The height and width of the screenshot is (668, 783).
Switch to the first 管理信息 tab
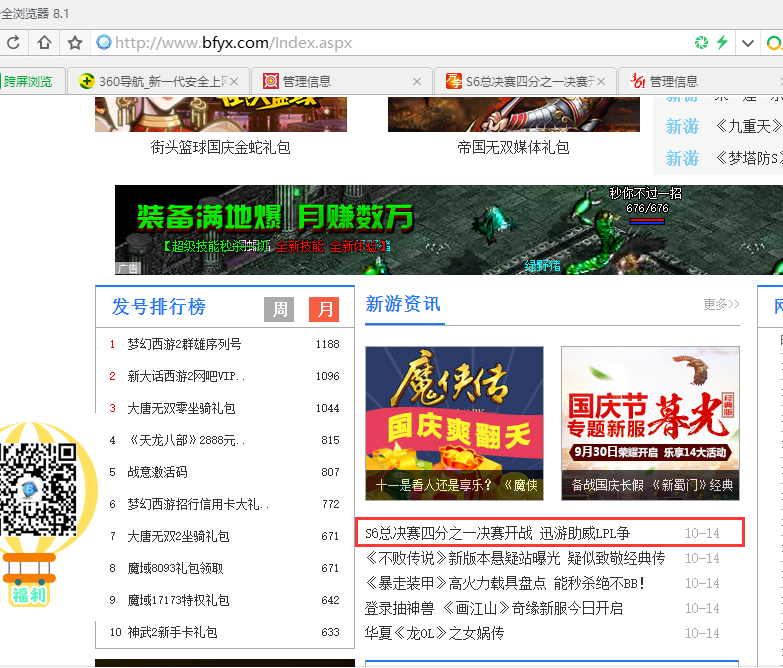coord(341,81)
